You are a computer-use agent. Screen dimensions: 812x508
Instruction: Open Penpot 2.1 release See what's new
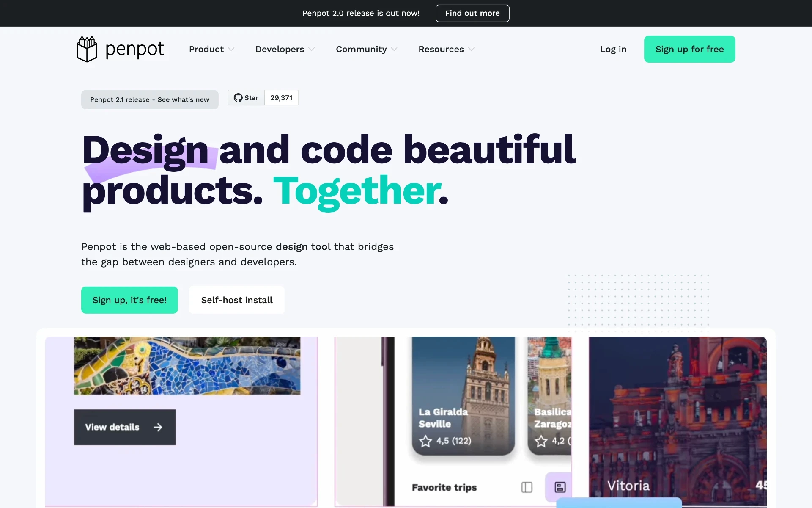(x=150, y=99)
